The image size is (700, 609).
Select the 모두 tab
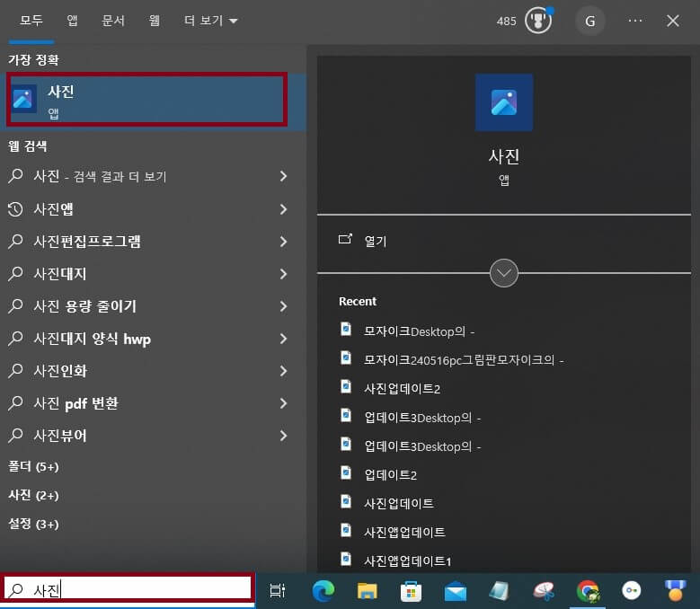(31, 21)
